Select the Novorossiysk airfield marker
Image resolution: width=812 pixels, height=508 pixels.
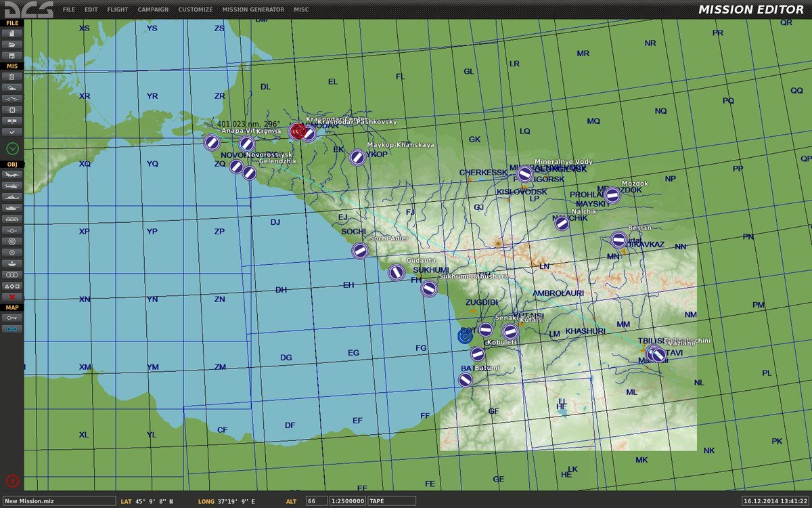click(x=236, y=166)
